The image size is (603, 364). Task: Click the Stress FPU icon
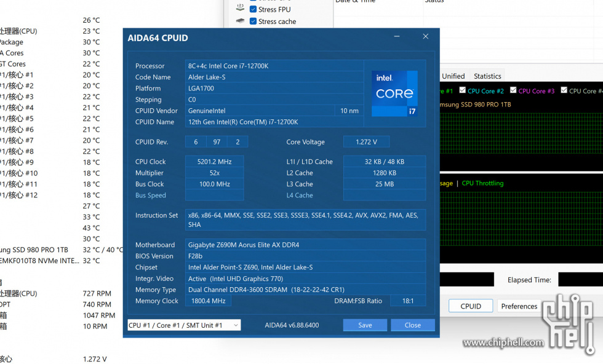240,8
